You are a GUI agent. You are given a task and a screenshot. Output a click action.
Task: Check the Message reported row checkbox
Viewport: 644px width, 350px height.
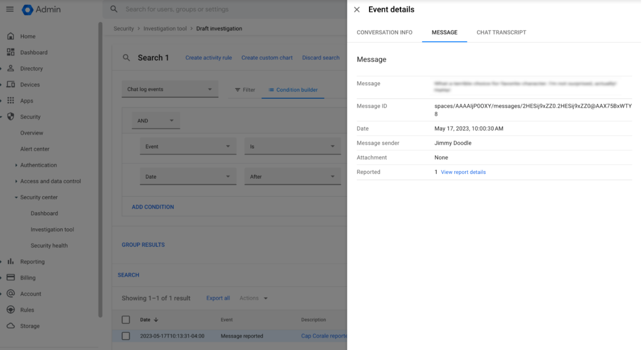click(126, 336)
